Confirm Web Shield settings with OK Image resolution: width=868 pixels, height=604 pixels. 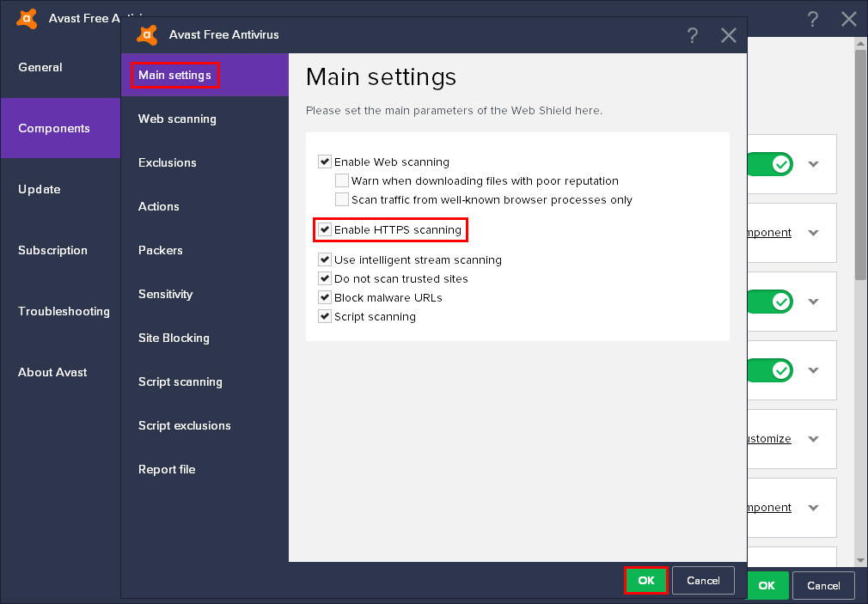(x=646, y=580)
